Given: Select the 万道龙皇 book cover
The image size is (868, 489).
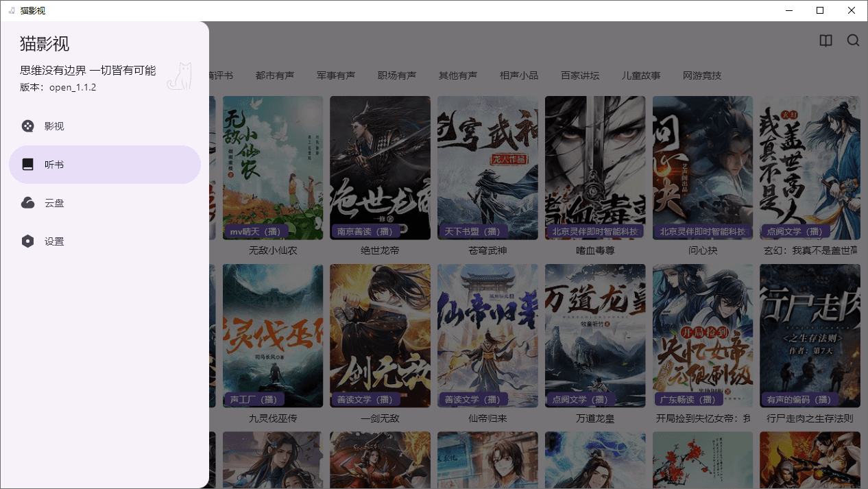Looking at the screenshot, I should click(x=595, y=333).
